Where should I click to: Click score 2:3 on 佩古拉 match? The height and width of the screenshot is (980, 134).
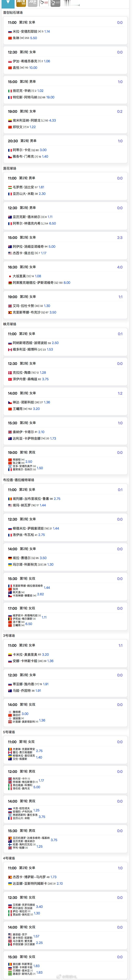pos(119,237)
